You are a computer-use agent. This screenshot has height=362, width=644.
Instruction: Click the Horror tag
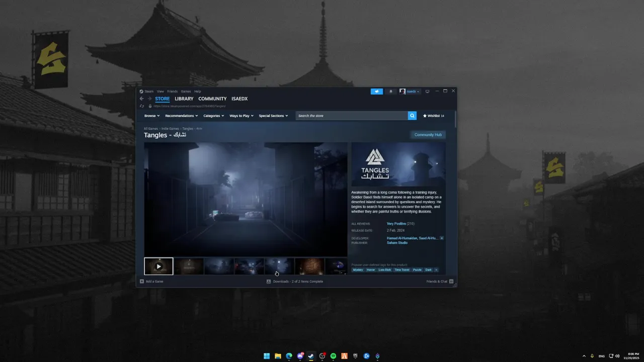coord(371,269)
